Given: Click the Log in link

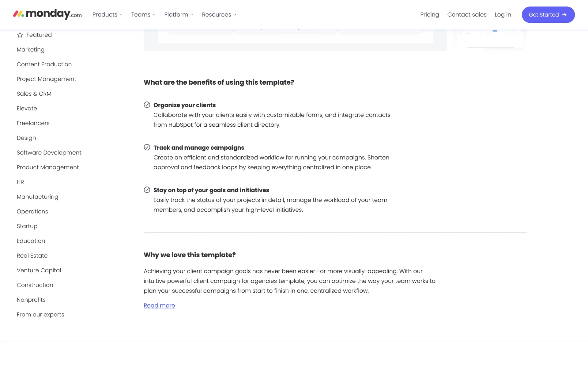Looking at the screenshot, I should pos(503,15).
